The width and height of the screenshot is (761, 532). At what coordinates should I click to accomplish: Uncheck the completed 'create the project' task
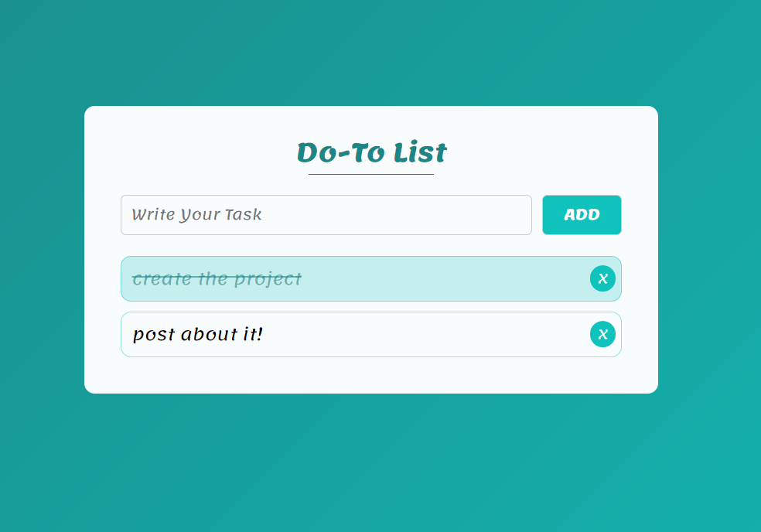217,279
